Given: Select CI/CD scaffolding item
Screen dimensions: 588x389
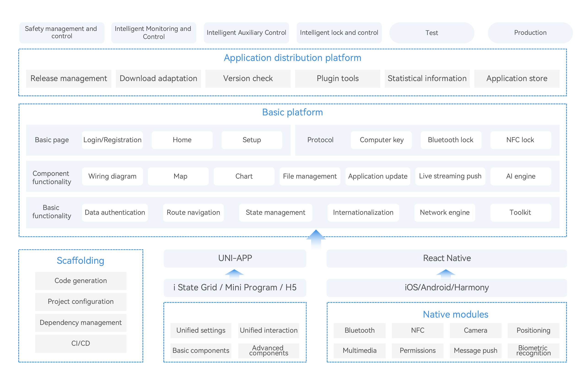Looking at the screenshot, I should coord(81,343).
